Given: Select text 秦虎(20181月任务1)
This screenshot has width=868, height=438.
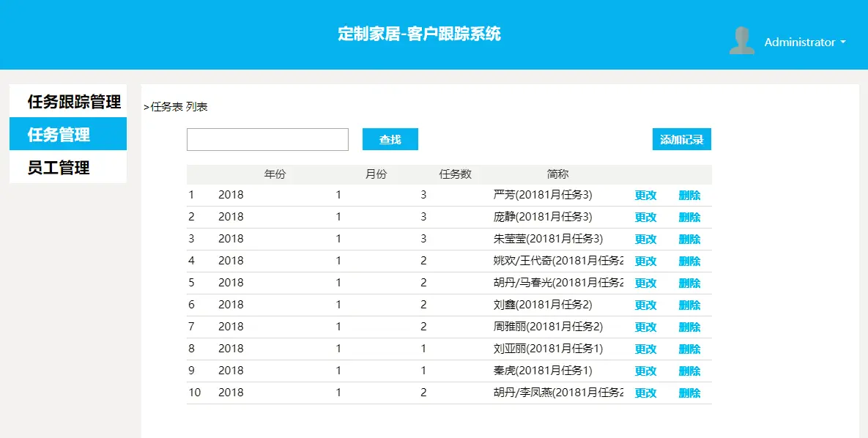Looking at the screenshot, I should point(543,371).
